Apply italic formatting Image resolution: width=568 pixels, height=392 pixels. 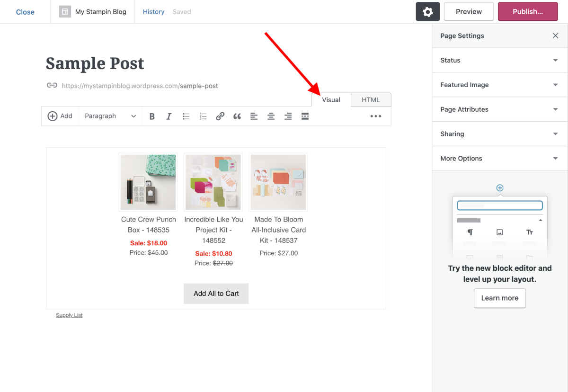(169, 116)
